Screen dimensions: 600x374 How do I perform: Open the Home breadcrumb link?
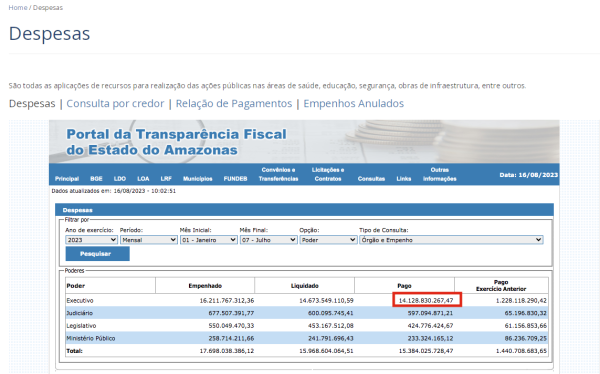click(x=18, y=8)
